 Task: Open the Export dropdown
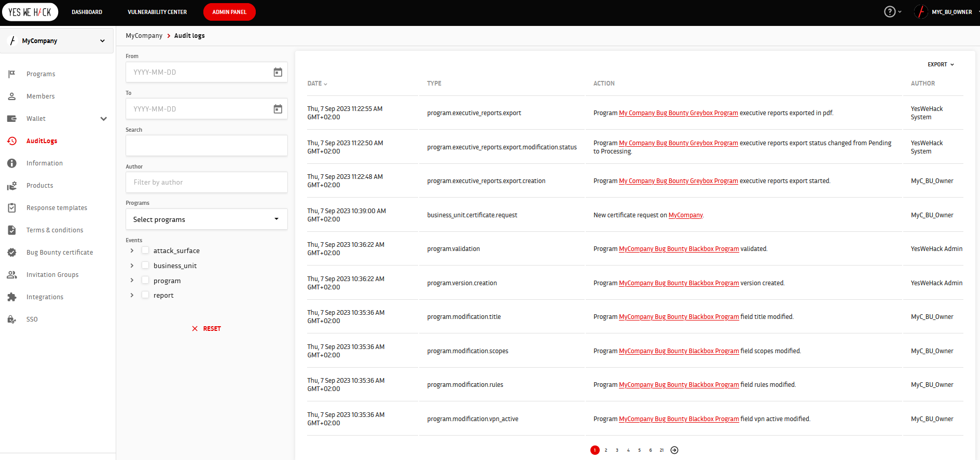[941, 64]
